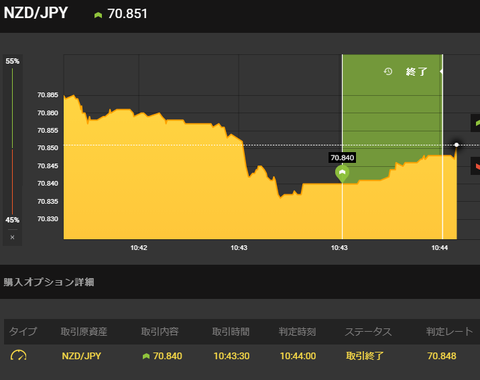The width and height of the screenshot is (480, 380).
Task: Click the ステータス column header
Action: (x=368, y=332)
